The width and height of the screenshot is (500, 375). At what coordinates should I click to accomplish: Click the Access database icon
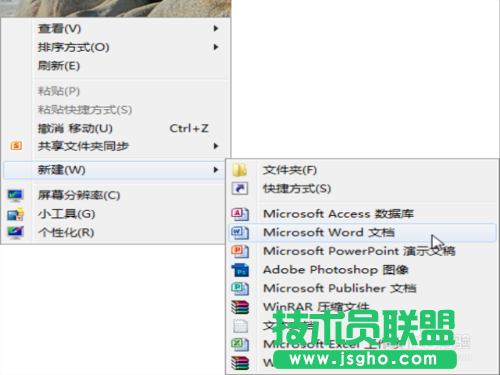click(240, 214)
